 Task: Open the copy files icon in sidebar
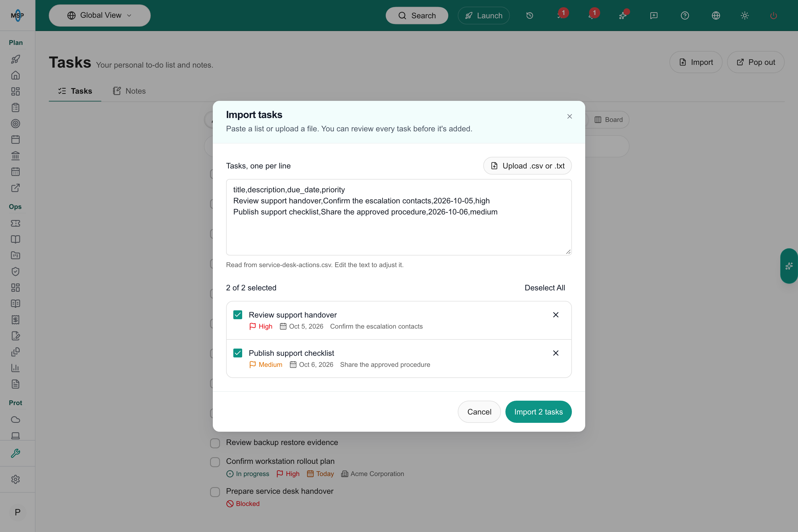(x=16, y=352)
